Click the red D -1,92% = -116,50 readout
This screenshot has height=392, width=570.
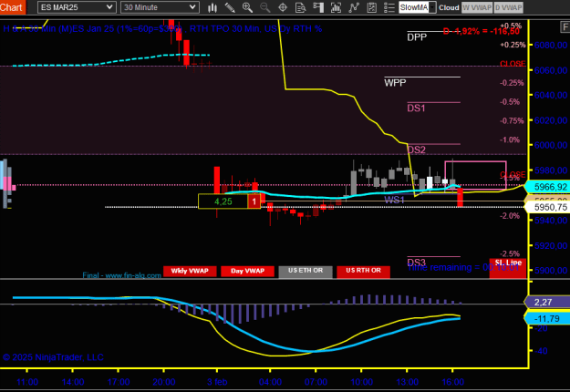(482, 31)
